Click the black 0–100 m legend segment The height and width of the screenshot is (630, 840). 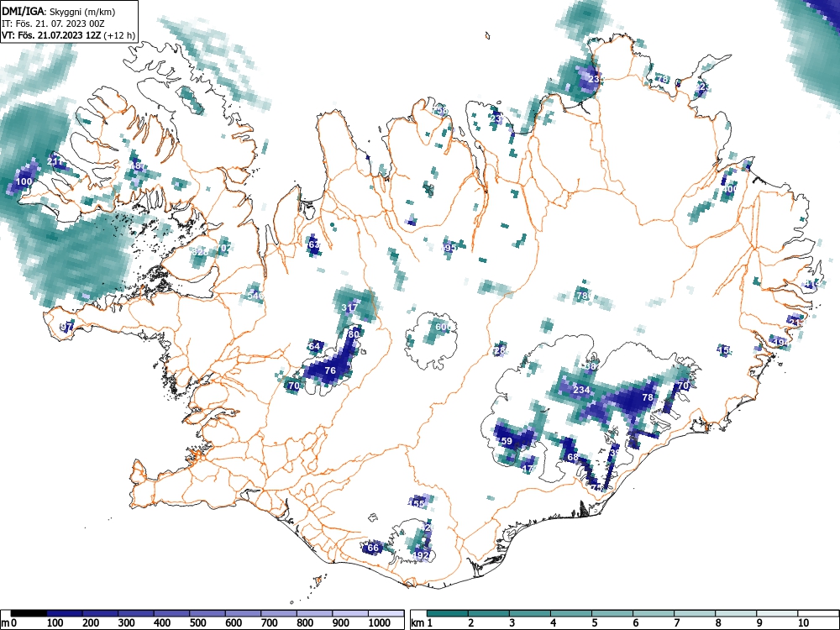[29, 612]
